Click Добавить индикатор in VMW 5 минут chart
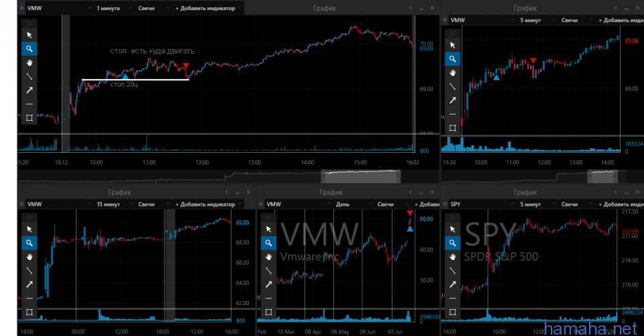The image size is (644, 336). [x=620, y=20]
